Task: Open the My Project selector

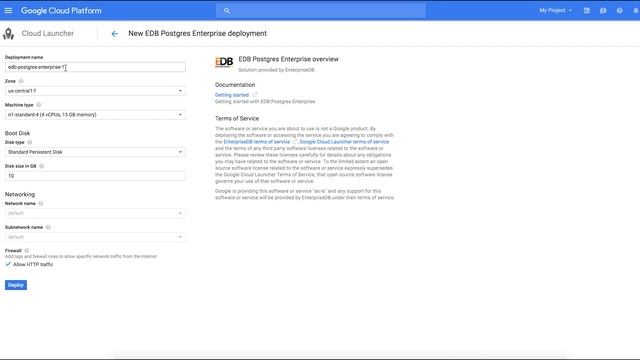Action: 556,11
